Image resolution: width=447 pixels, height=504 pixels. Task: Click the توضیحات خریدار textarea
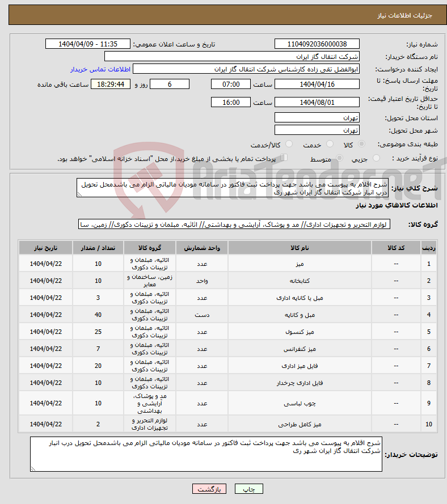[206, 454]
